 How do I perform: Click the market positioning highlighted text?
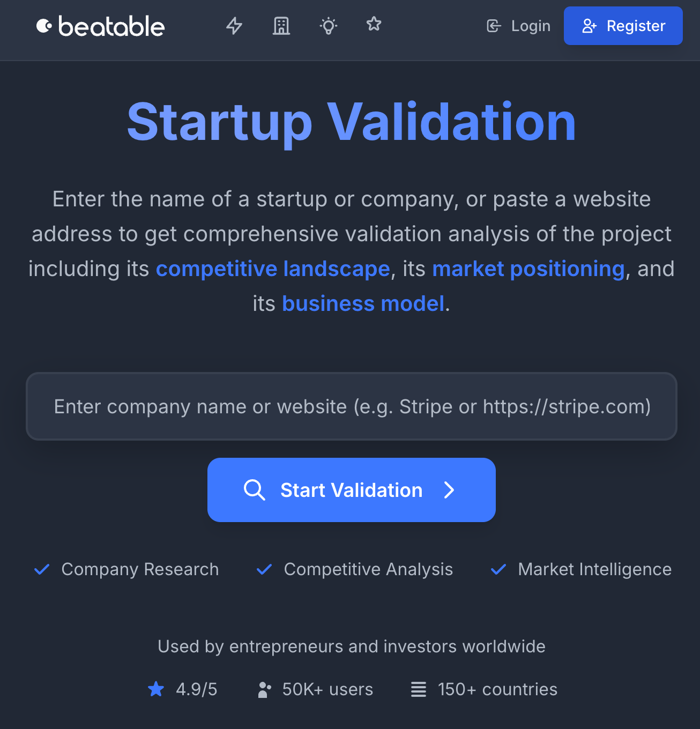click(x=528, y=269)
